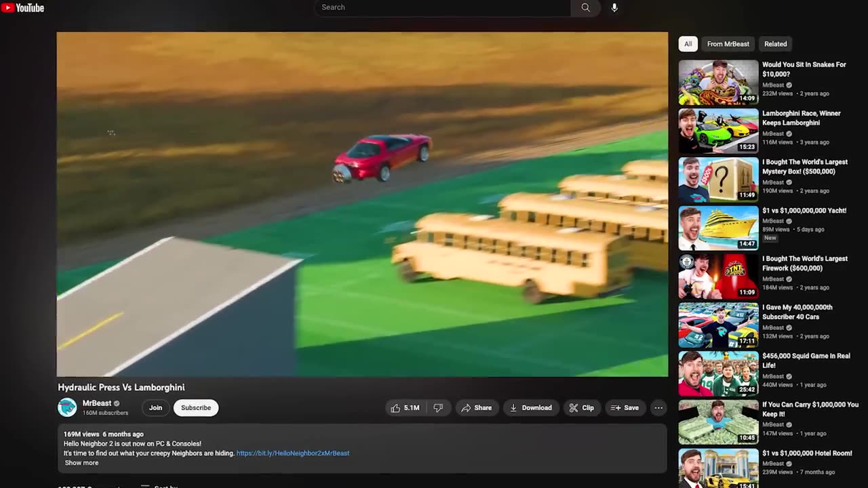Open MrBeast channel avatar
Image resolution: width=868 pixels, height=488 pixels.
(67, 407)
